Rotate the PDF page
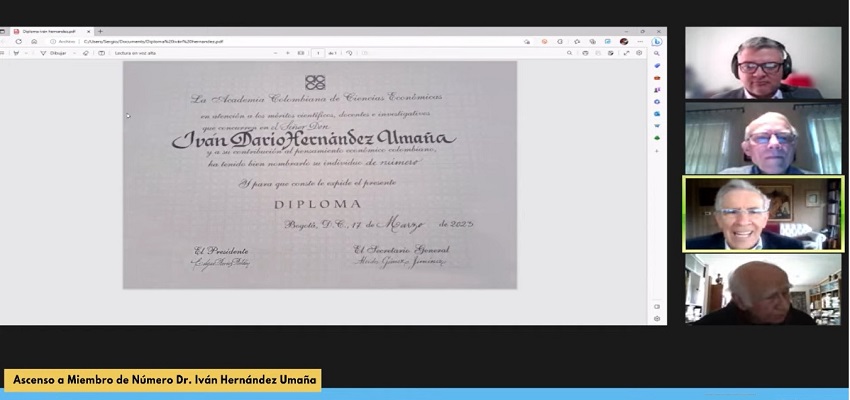This screenshot has width=850, height=400. 349,53
